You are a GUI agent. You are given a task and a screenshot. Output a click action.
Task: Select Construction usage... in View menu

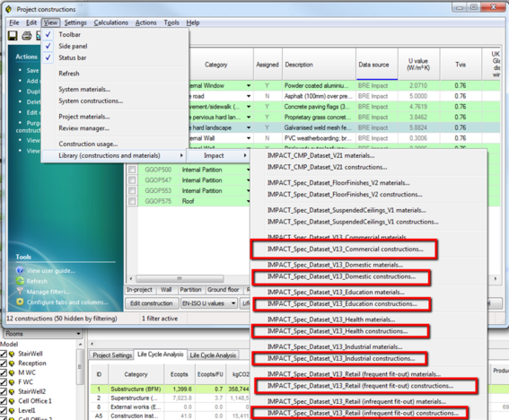(x=88, y=144)
